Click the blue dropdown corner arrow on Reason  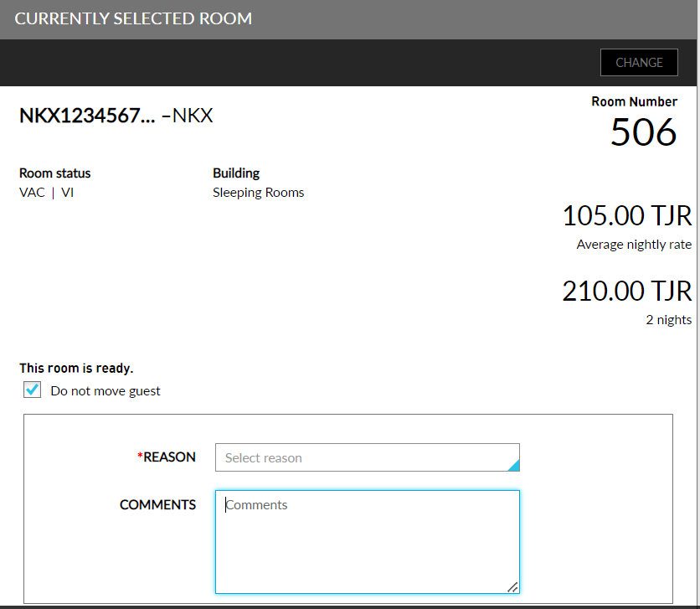(x=514, y=465)
